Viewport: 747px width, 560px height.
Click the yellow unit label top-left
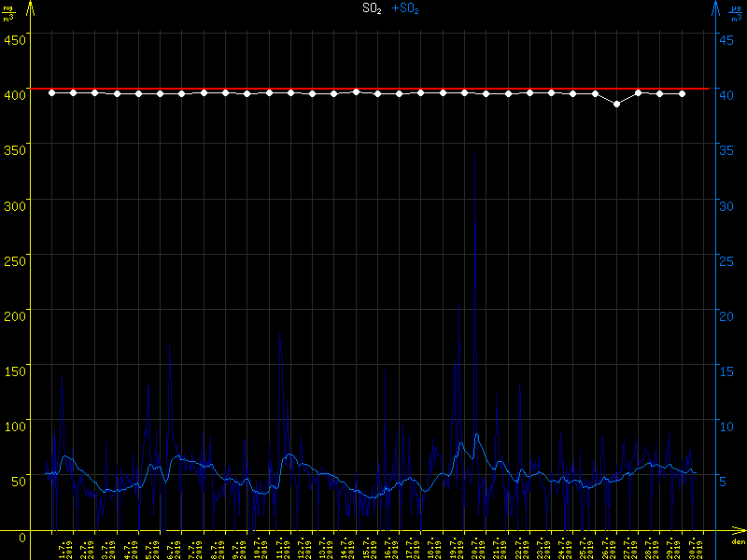9,11
